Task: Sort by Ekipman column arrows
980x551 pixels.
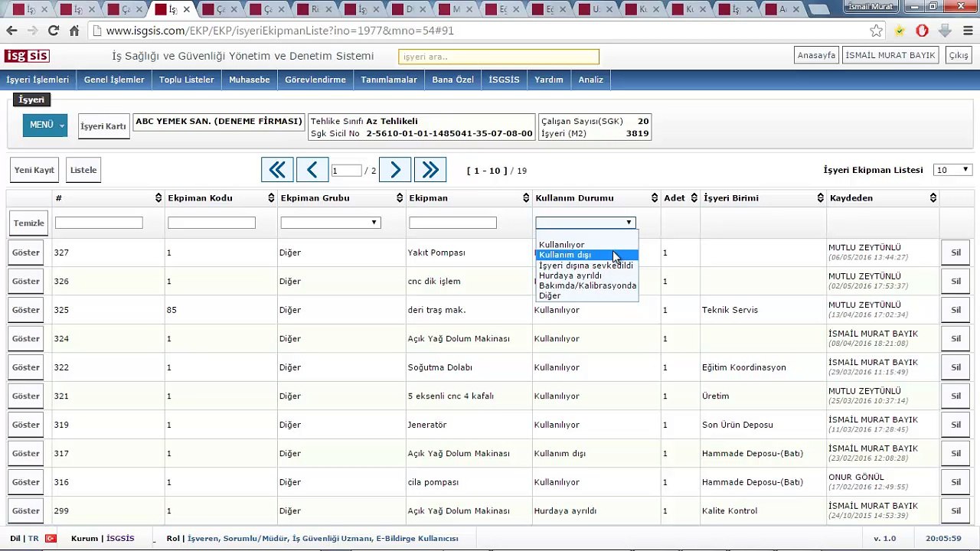Action: pyautogui.click(x=526, y=198)
